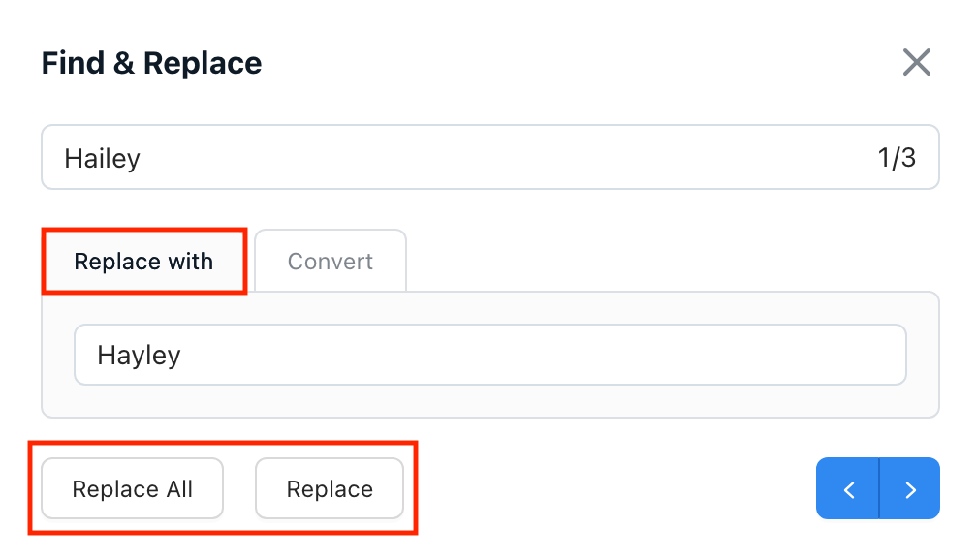The height and width of the screenshot is (560, 977).
Task: Click the right chevron arrow button
Action: 910,489
